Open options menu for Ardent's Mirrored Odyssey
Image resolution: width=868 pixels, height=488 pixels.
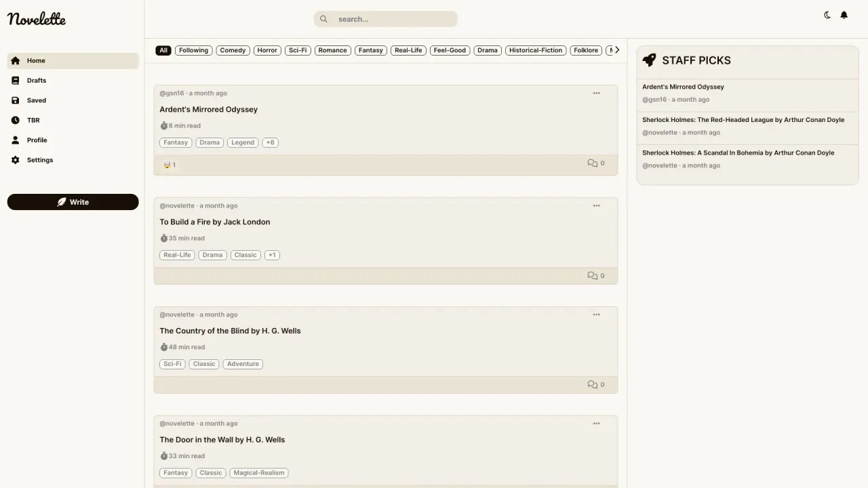[596, 94]
